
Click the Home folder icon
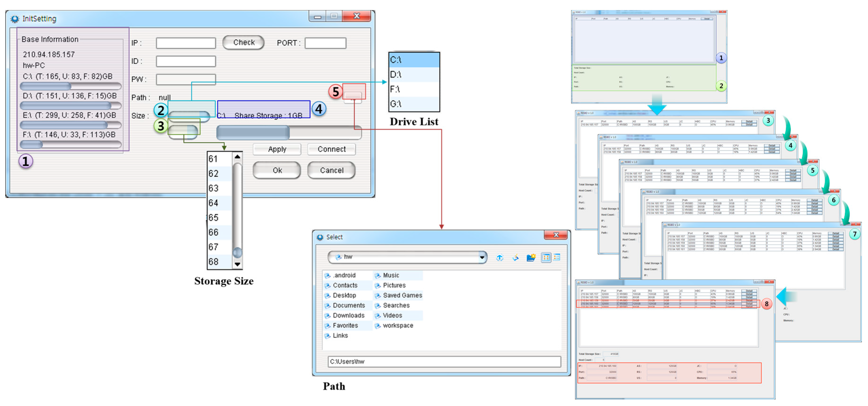(x=515, y=258)
